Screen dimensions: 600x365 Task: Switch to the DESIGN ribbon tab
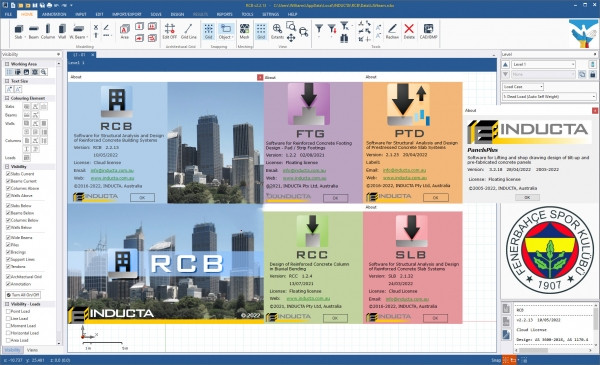(x=177, y=14)
